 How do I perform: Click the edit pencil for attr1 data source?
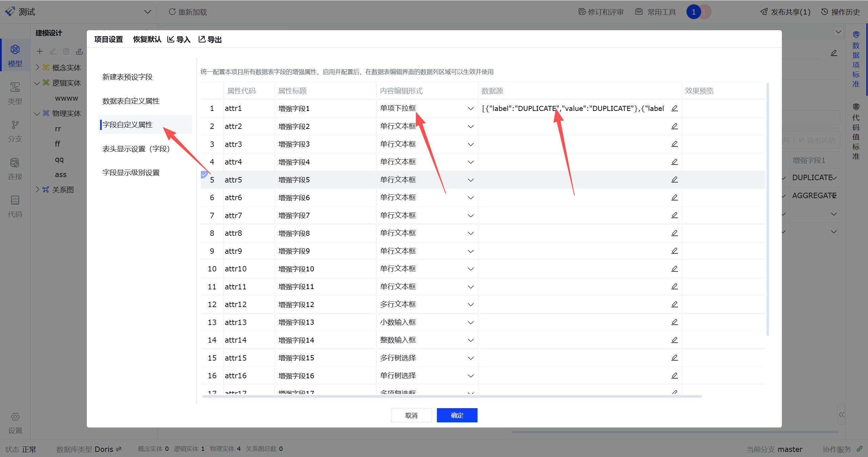pos(674,108)
